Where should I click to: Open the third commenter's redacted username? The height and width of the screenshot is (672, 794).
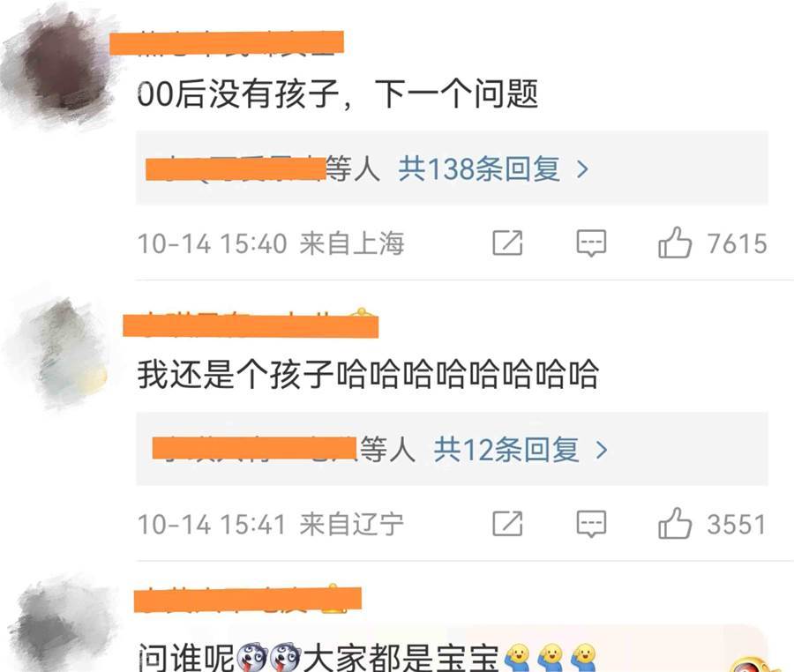248,600
